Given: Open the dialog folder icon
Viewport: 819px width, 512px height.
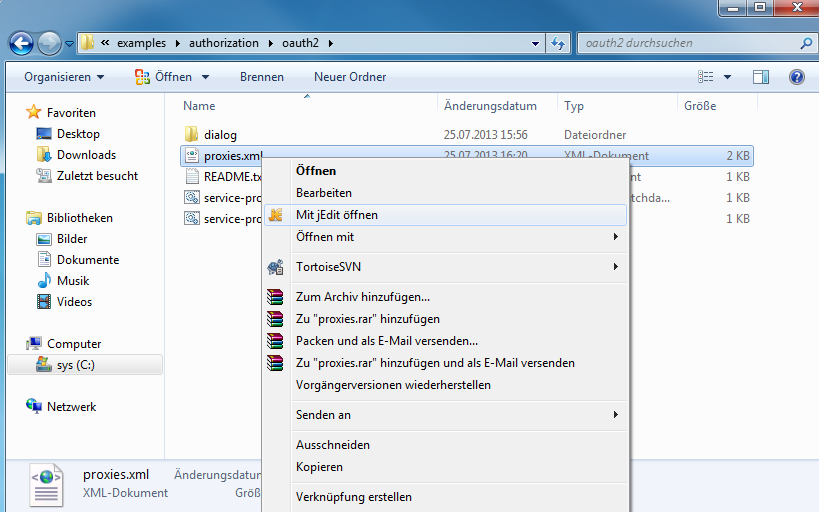Looking at the screenshot, I should 193,134.
